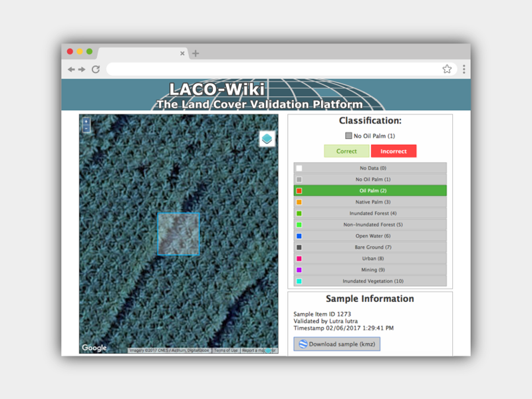
Task: Select the Bare Ground (7) class
Action: [370, 247]
